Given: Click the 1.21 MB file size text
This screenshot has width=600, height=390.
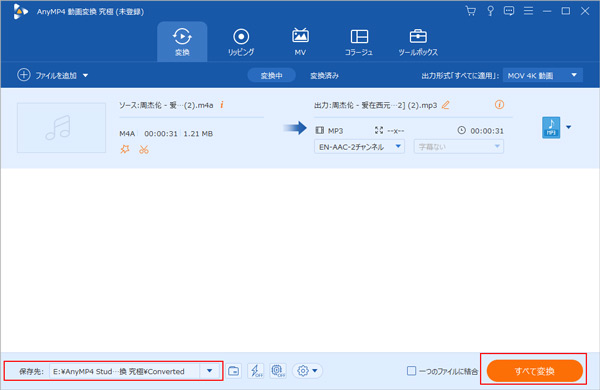Looking at the screenshot, I should [198, 134].
